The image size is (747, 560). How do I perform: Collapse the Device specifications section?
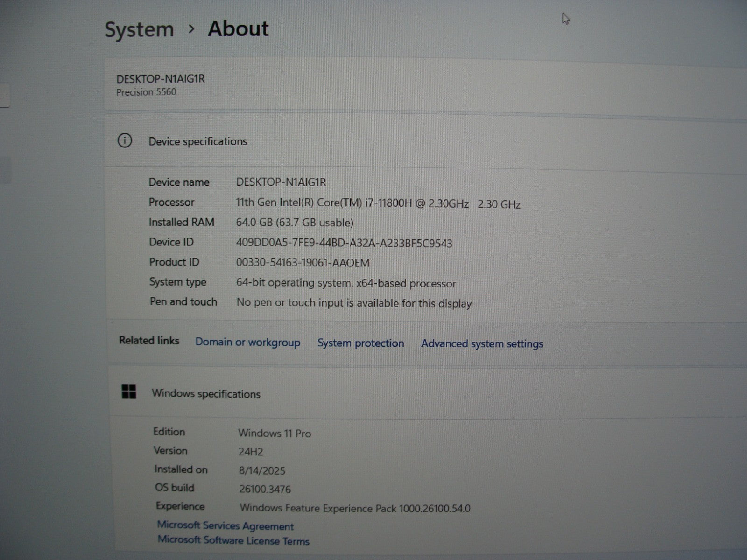[197, 141]
